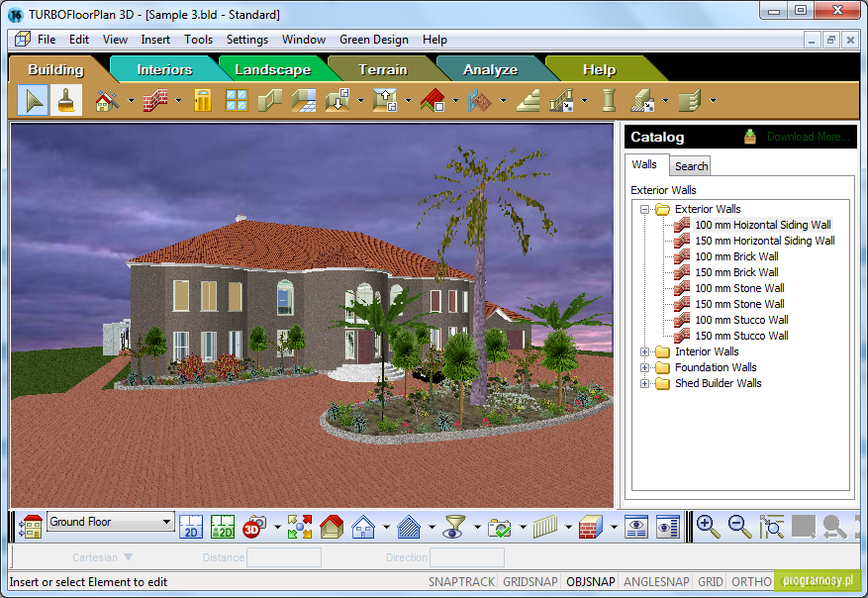Screen dimensions: 868x598
Task: Open the Settings menu
Action: pos(246,40)
